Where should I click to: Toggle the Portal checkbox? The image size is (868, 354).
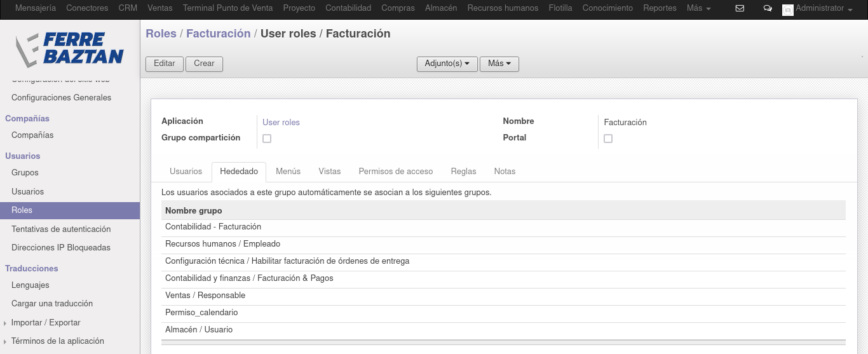coord(608,139)
